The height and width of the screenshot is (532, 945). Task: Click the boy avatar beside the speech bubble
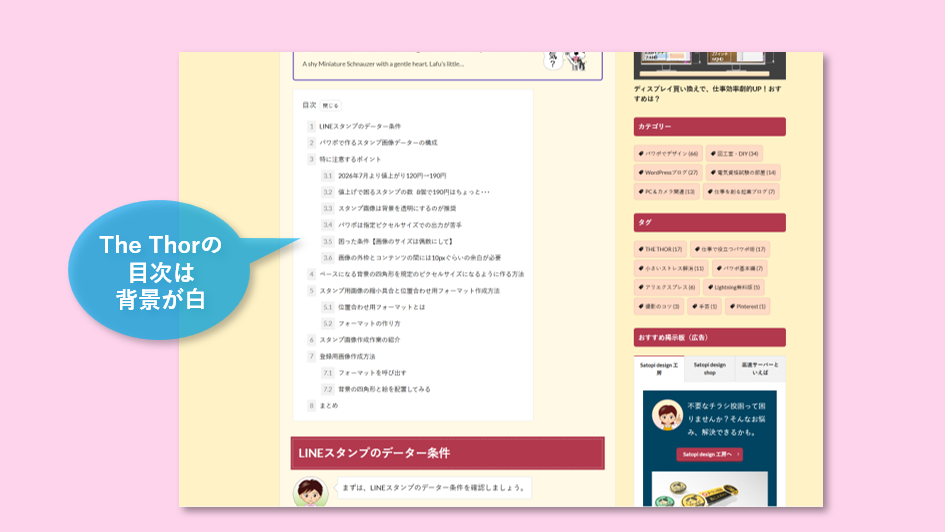pos(310,492)
